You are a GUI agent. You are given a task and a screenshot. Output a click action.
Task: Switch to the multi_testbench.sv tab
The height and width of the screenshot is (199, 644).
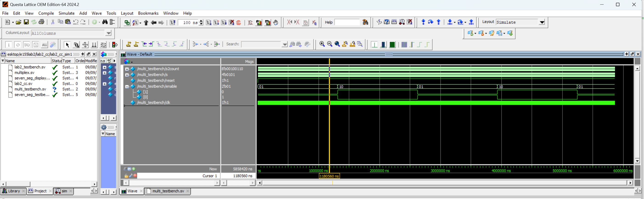[168, 191]
